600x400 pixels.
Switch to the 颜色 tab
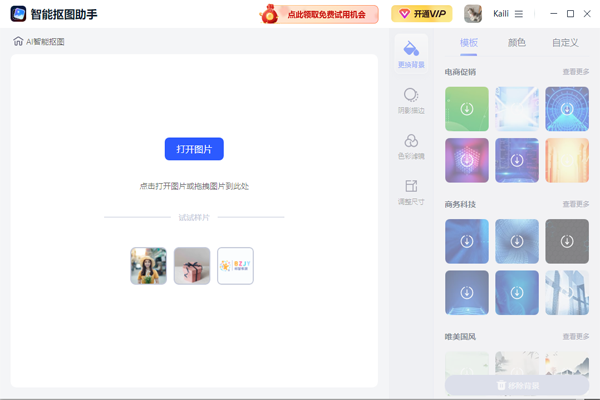tap(516, 43)
